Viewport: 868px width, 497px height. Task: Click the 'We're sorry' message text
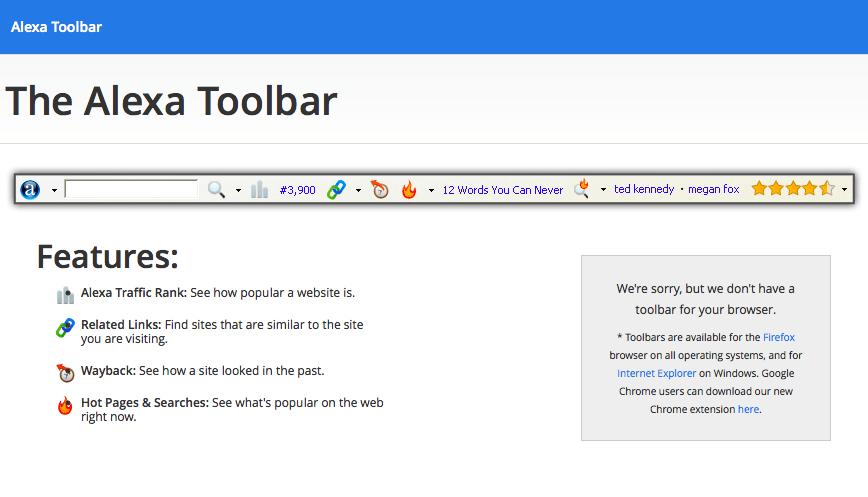pyautogui.click(x=706, y=299)
